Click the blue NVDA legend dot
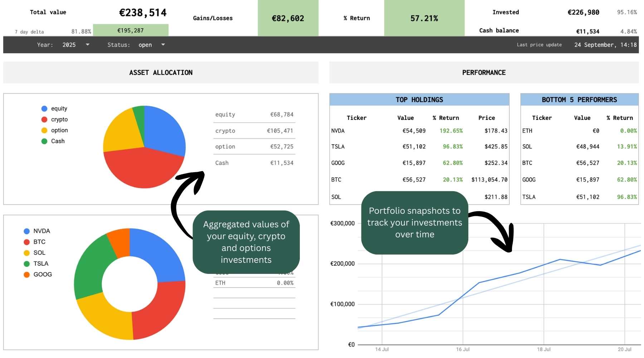 [26, 231]
